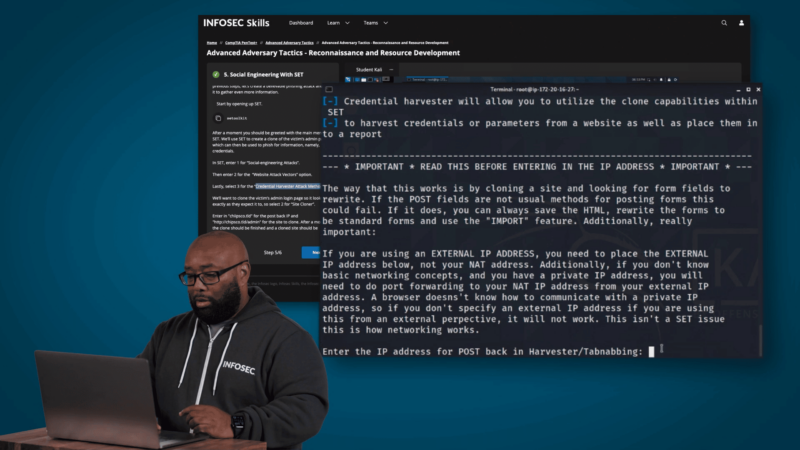This screenshot has width=800, height=450.
Task: Click the INFOSEC Skills logo
Action: point(235,22)
